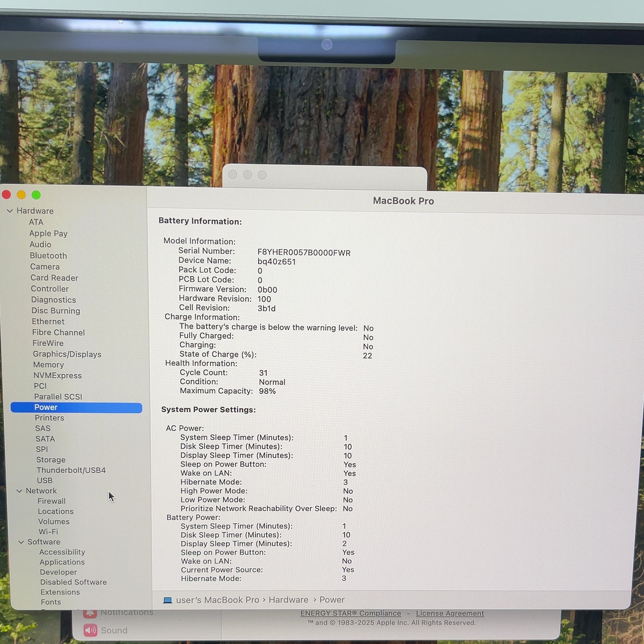Collapse the Hardware section in sidebar

[x=10, y=211]
